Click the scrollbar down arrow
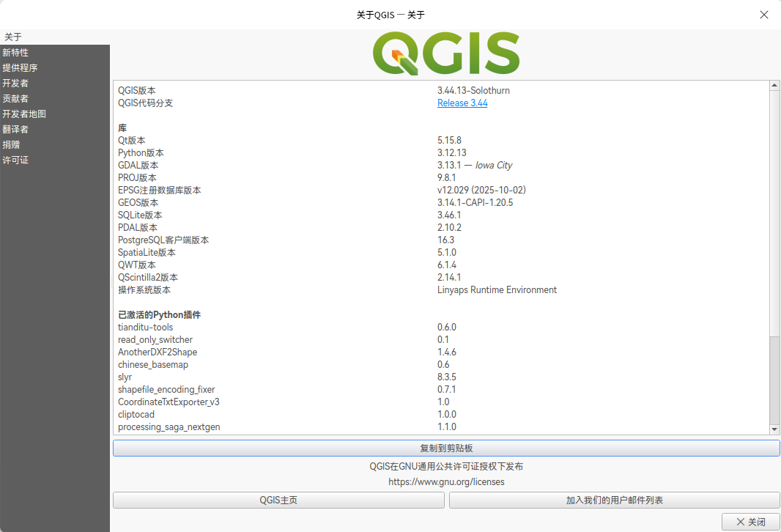 [774, 429]
